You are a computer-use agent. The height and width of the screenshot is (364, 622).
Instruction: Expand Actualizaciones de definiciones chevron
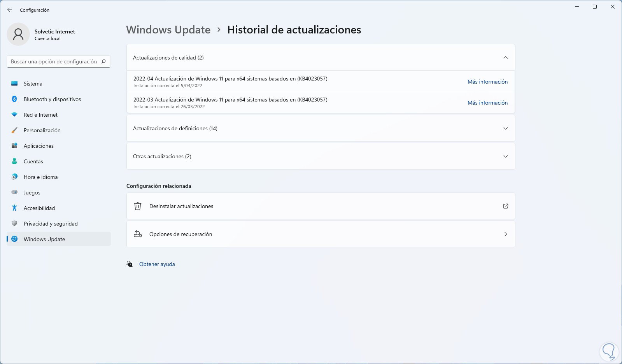pyautogui.click(x=506, y=128)
